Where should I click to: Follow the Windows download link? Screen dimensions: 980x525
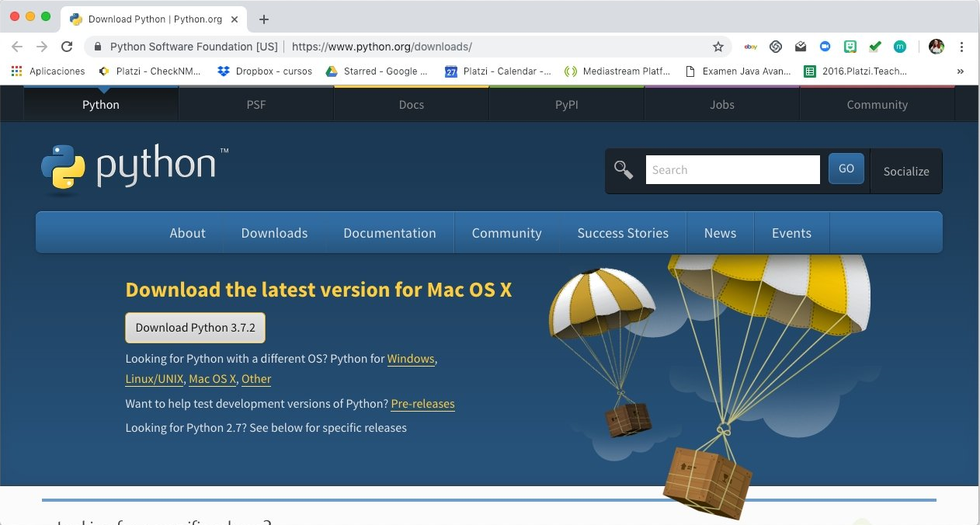point(411,359)
